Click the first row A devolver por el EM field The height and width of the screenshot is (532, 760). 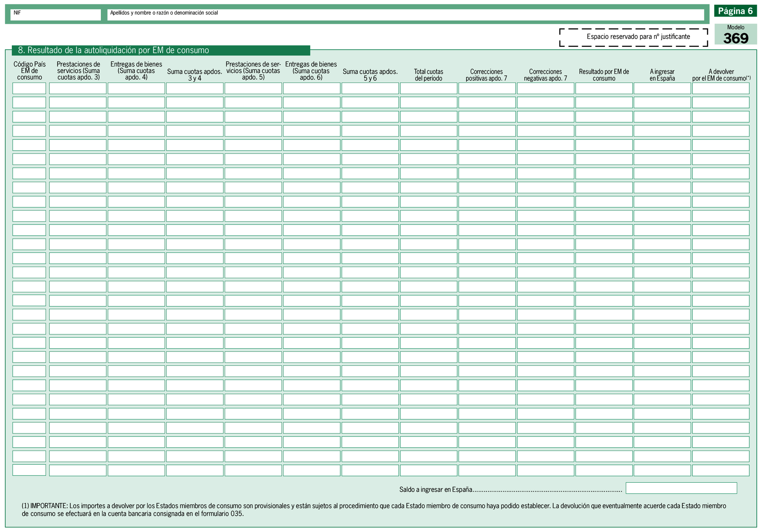pos(721,88)
